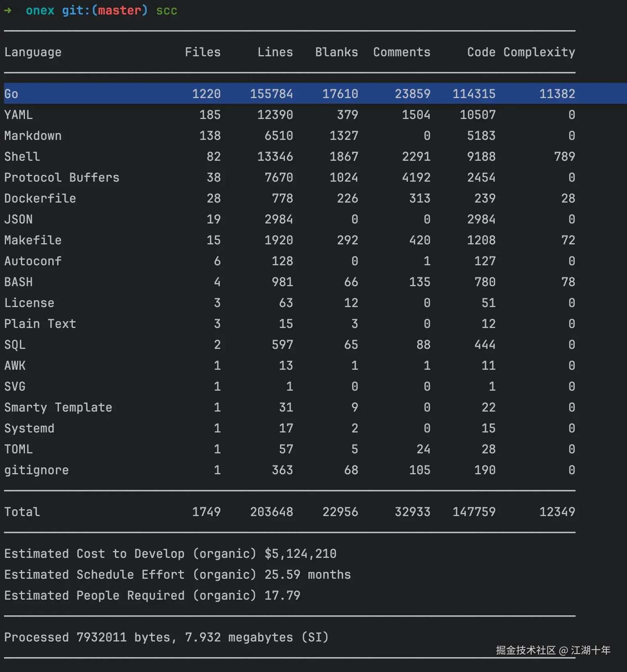Screen dimensions: 627x672
Task: Click the green prompt arrow icon
Action: (x=8, y=10)
